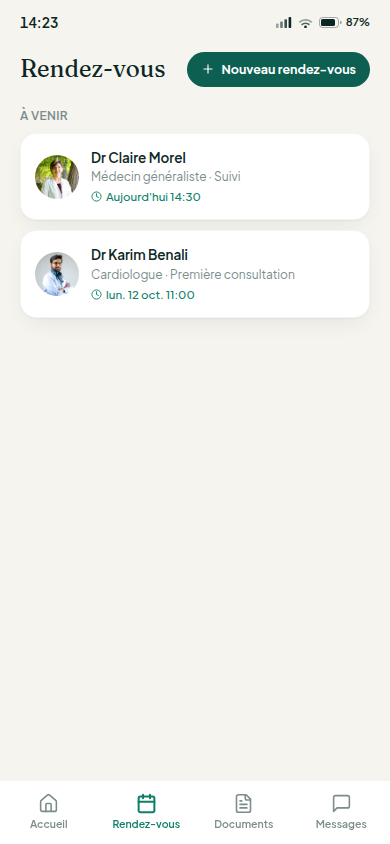
Task: Click Dr Karim Benali's profile photo
Action: coord(57,274)
